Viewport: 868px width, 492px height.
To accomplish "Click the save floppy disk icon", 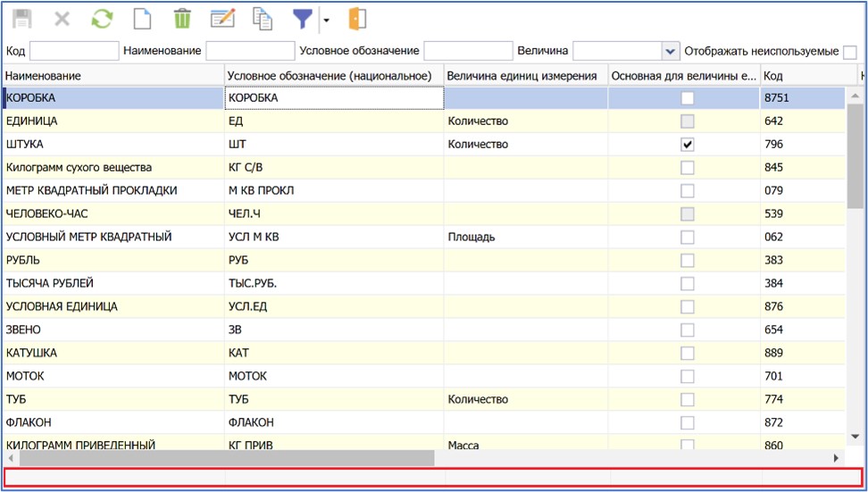I will [21, 19].
